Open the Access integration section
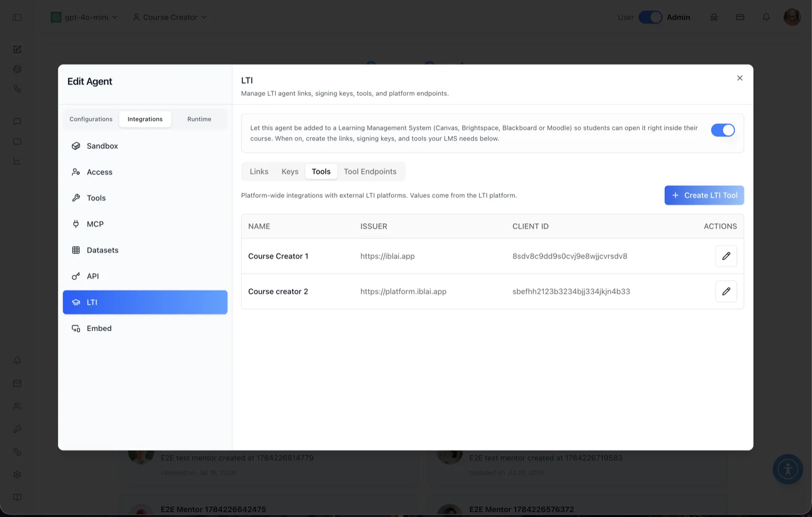812x517 pixels. tap(145, 172)
